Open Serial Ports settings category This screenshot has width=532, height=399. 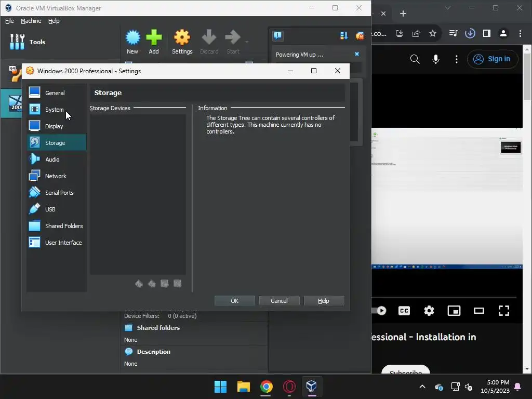56,192
